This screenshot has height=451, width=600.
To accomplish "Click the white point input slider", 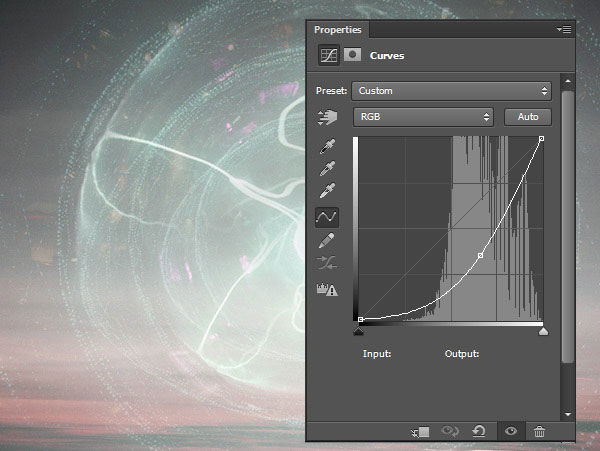I will point(543,330).
